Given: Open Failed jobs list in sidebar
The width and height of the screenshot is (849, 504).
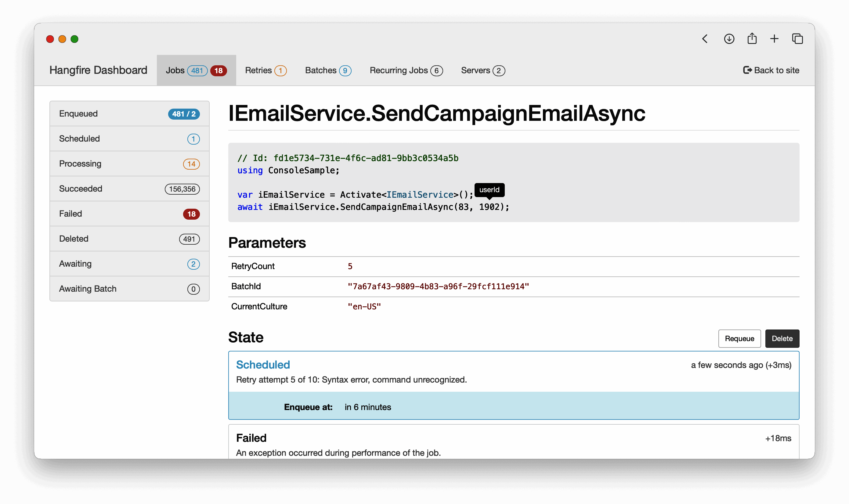Looking at the screenshot, I should (129, 214).
